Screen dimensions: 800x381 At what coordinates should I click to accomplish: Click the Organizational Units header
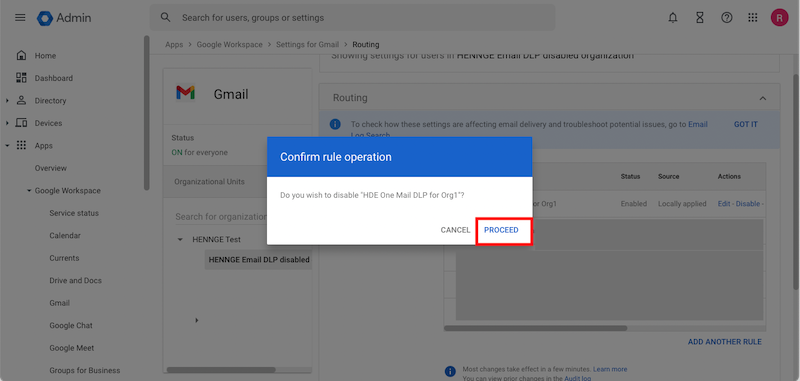209,182
